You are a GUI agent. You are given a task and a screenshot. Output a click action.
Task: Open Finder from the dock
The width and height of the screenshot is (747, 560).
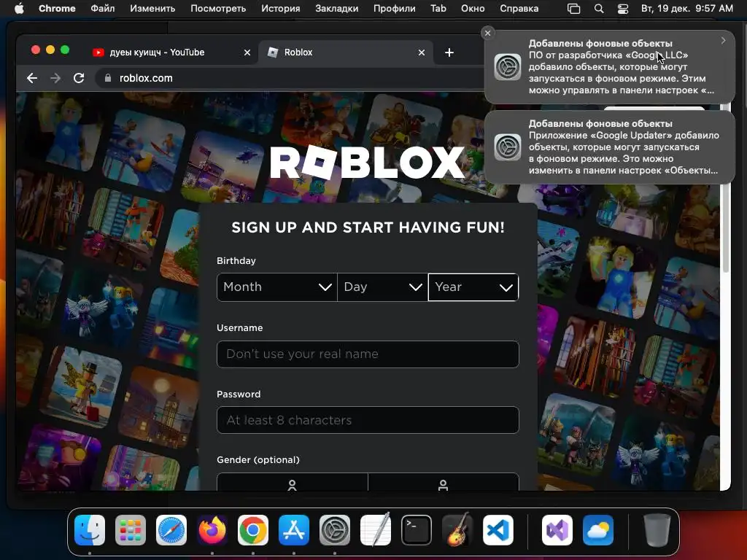coord(90,530)
